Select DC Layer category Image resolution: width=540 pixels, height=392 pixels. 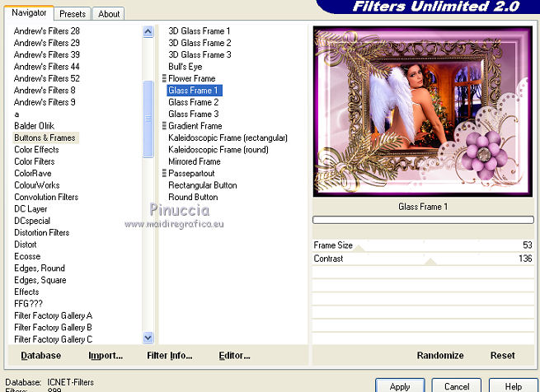pos(31,209)
